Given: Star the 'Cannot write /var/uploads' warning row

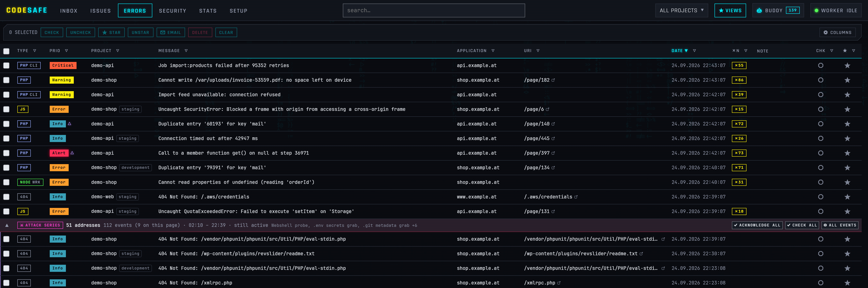Looking at the screenshot, I should (x=847, y=80).
